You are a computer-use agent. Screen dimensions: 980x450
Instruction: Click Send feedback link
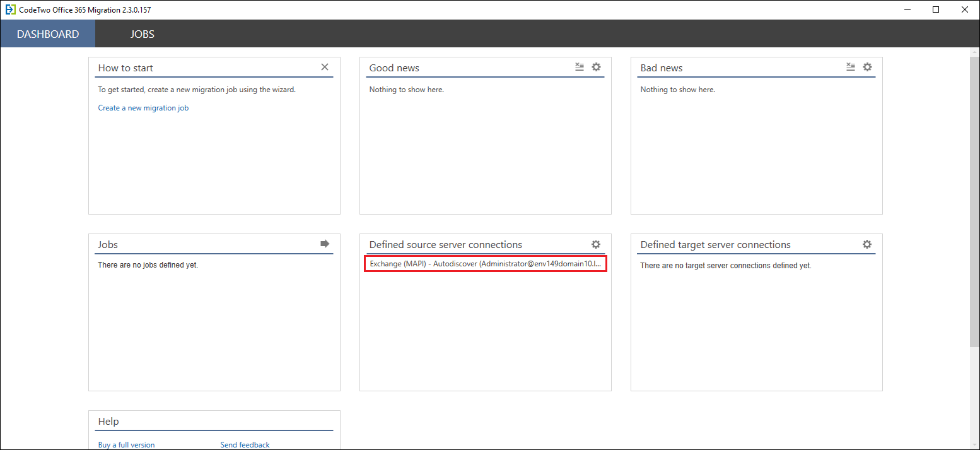(x=245, y=445)
